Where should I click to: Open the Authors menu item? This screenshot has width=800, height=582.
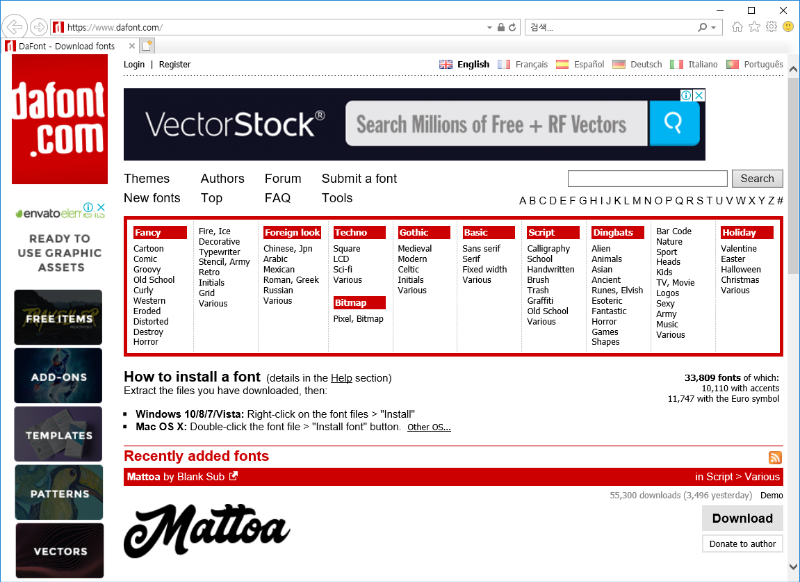[222, 179]
